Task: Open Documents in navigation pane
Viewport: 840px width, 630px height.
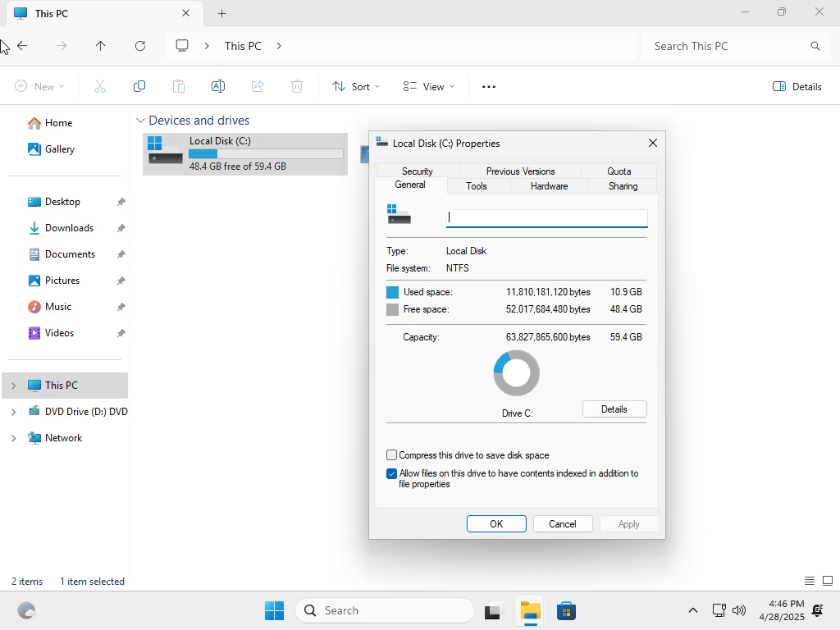Action: click(x=70, y=254)
